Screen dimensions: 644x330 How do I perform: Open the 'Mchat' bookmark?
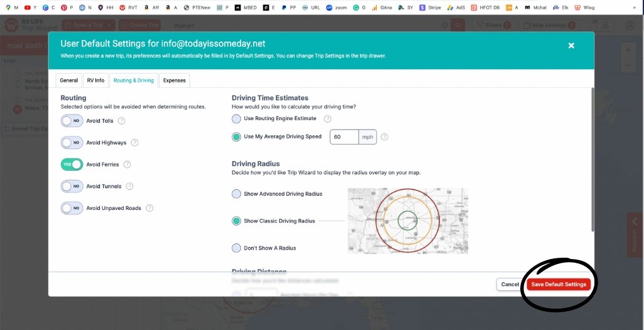pos(535,8)
